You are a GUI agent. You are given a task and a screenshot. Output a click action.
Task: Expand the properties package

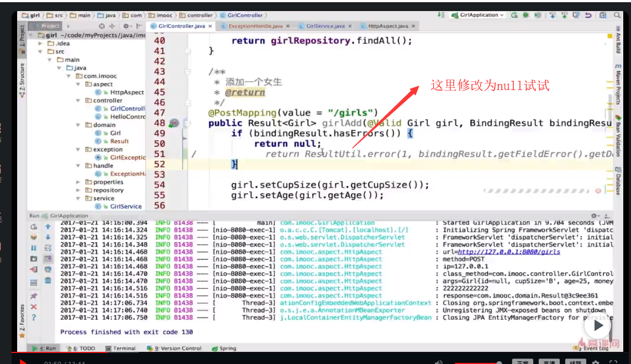pyautogui.click(x=78, y=182)
